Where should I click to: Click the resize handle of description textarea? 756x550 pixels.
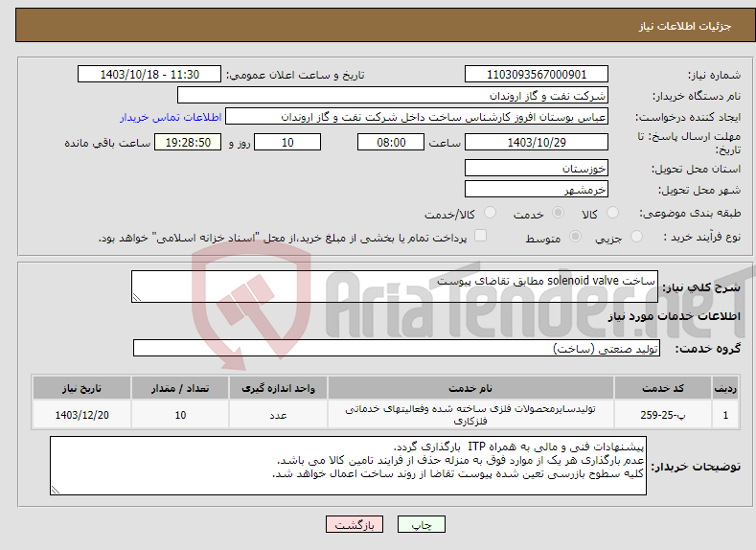pyautogui.click(x=137, y=297)
